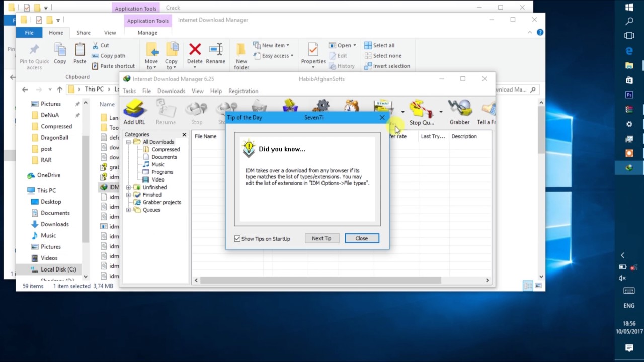This screenshot has width=644, height=362.
Task: Click Pin to Quick access icon
Action: (x=34, y=56)
